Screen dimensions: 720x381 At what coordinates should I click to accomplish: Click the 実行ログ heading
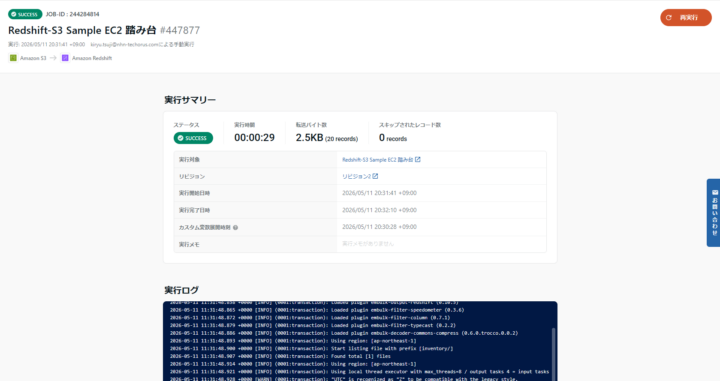[x=181, y=290]
